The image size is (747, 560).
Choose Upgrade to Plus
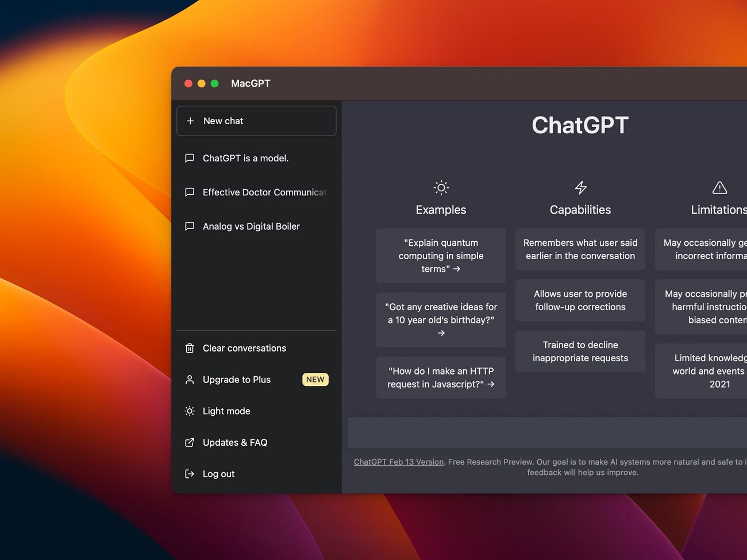pos(256,380)
